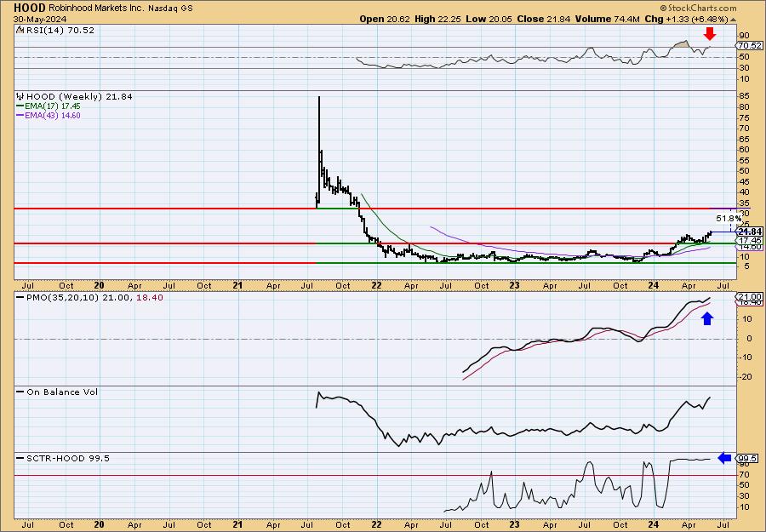The height and width of the screenshot is (532, 766).
Task: Click the green EMA(17) legend line swatch
Action: coord(20,106)
